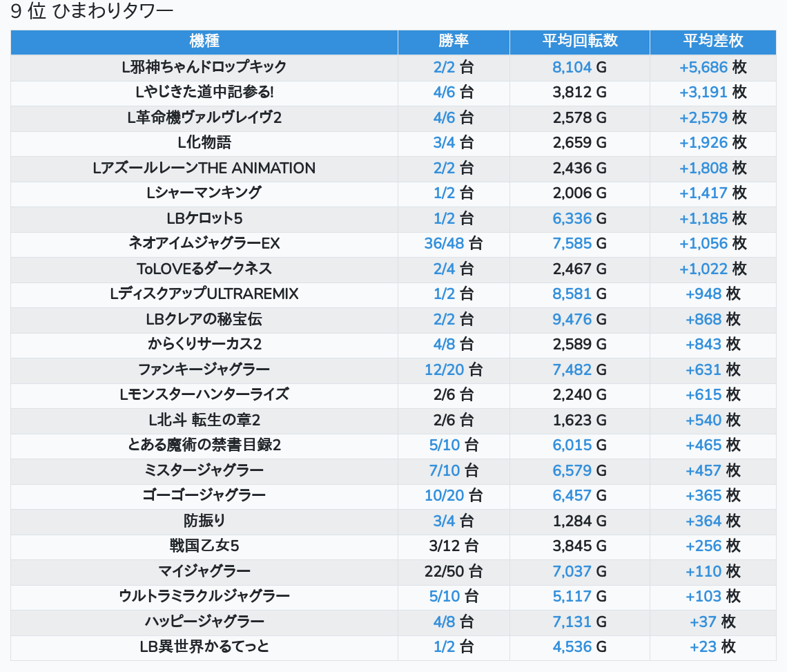Click the 7,037 G average spins value
Image resolution: width=787 pixels, height=672 pixels.
pos(580,572)
